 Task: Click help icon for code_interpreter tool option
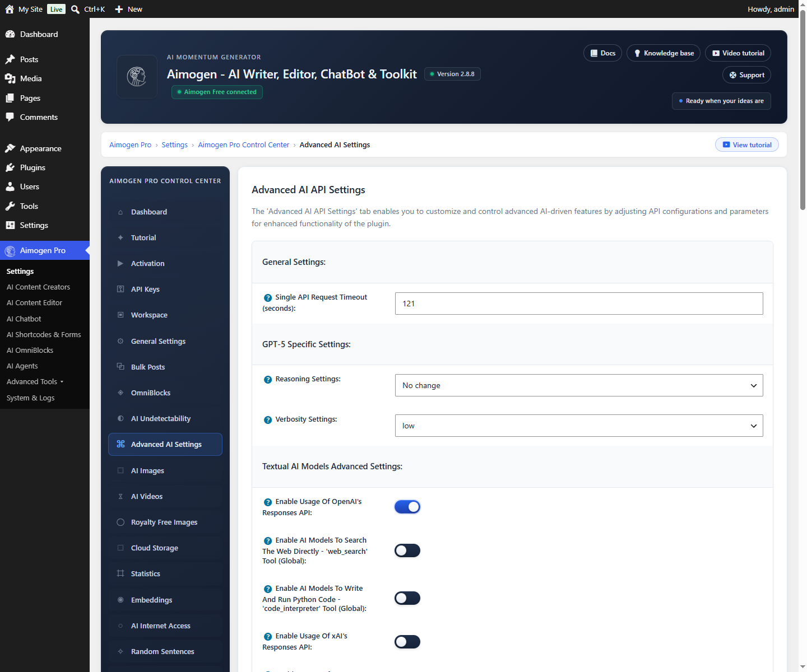point(268,589)
